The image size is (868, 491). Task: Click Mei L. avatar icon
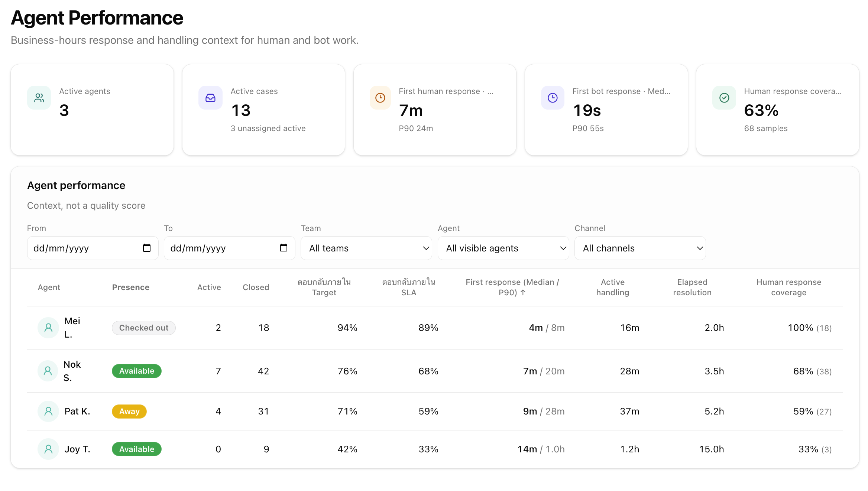tap(48, 328)
